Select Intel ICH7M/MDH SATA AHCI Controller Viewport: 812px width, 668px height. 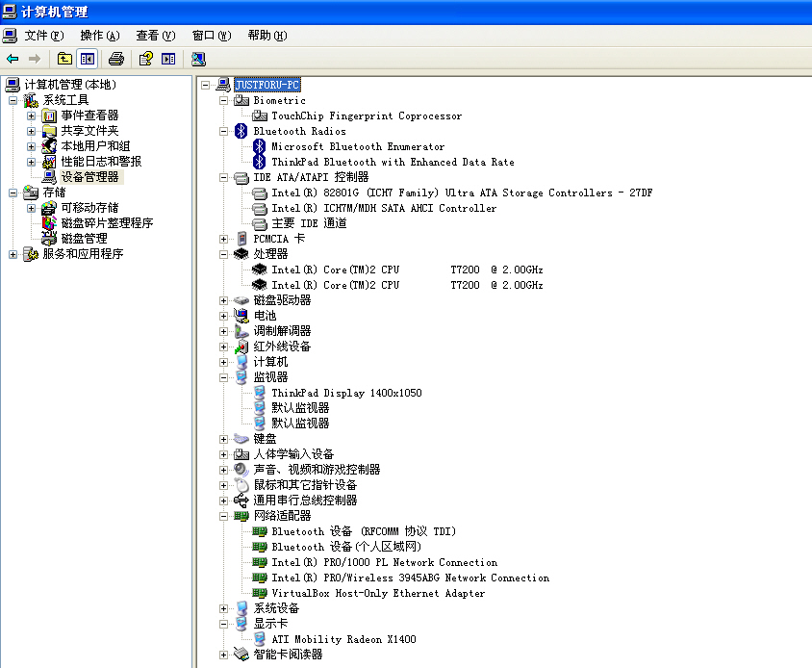pos(384,208)
